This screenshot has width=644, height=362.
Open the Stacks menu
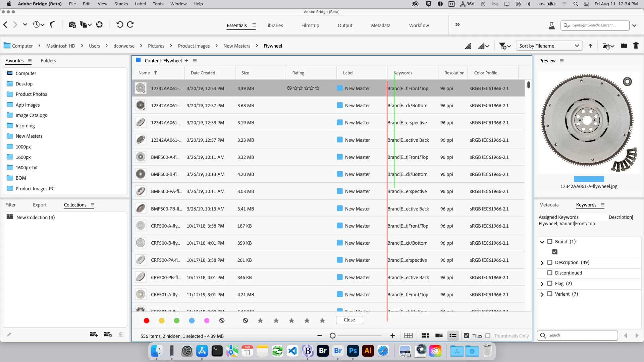(x=121, y=4)
